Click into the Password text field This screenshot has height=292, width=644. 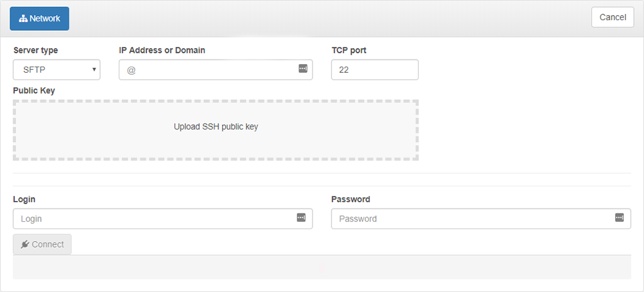pyautogui.click(x=472, y=219)
